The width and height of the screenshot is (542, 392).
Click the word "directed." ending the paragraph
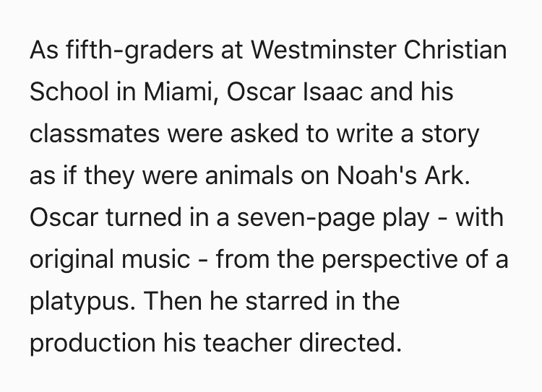click(x=350, y=343)
